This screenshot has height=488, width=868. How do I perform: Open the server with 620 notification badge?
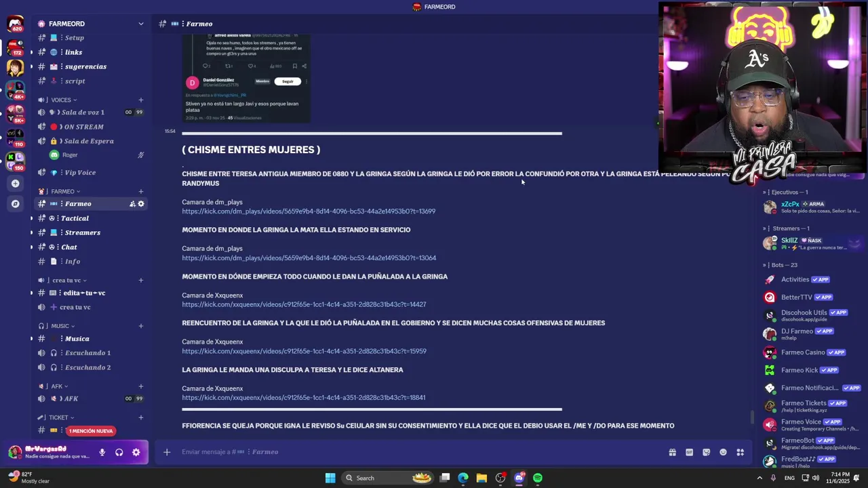(15, 24)
